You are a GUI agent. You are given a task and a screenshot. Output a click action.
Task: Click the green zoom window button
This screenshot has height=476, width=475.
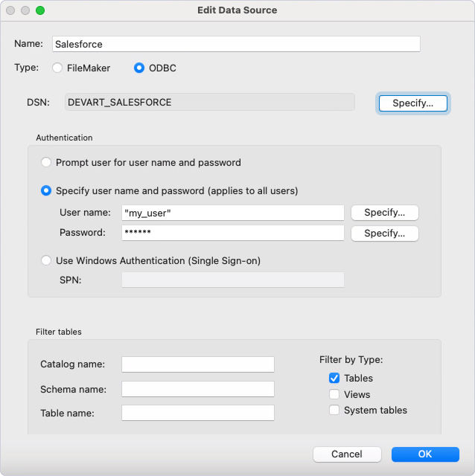click(x=40, y=10)
